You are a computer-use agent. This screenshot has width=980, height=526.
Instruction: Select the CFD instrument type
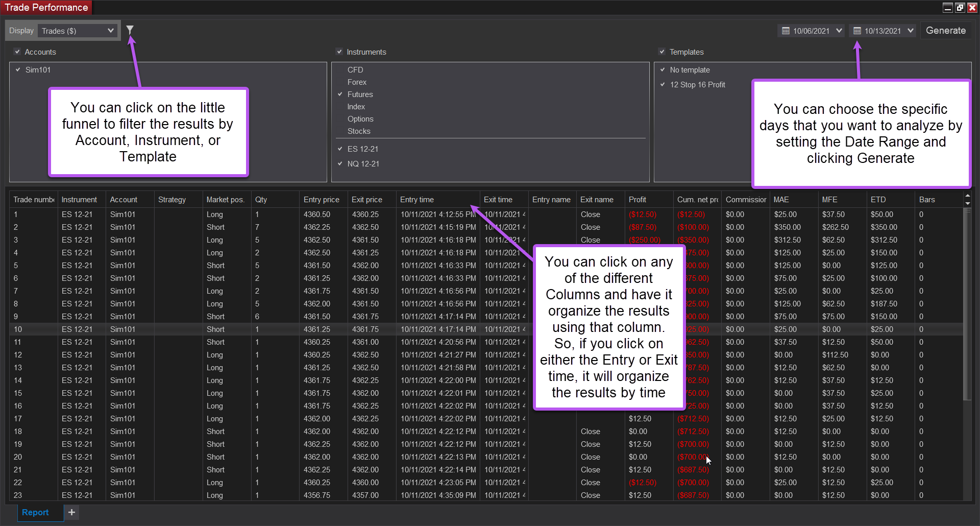355,69
